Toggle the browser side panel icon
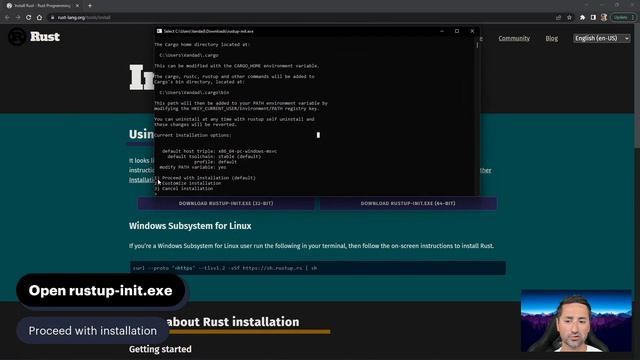The width and height of the screenshot is (640, 360). (593, 18)
